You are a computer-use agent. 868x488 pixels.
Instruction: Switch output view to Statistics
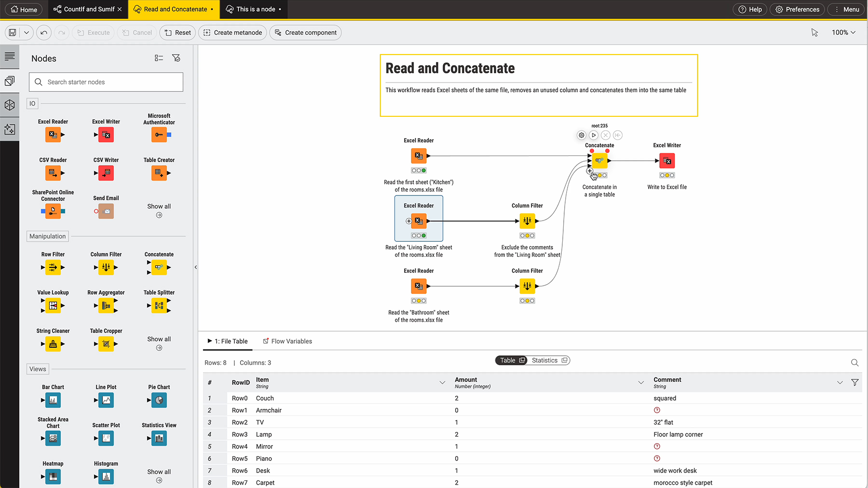pos(549,361)
